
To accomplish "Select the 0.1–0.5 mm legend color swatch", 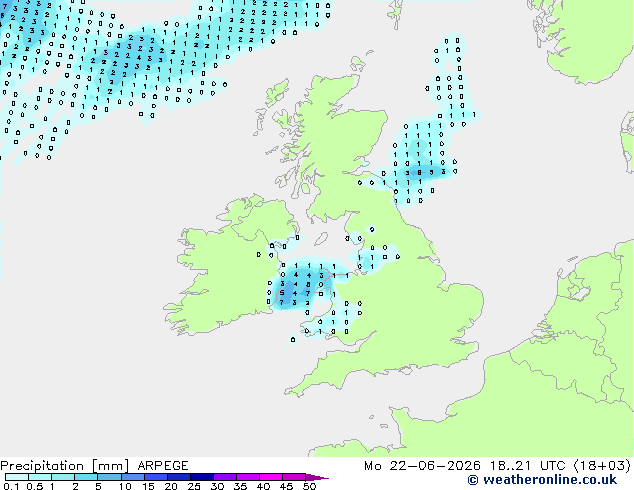I will 17,477.
